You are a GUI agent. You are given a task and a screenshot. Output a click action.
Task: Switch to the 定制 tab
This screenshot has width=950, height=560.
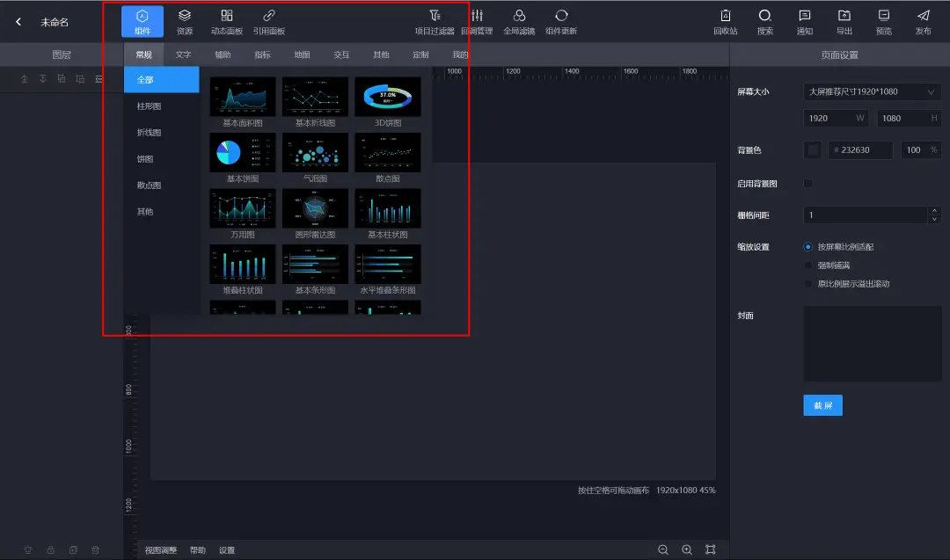[420, 55]
